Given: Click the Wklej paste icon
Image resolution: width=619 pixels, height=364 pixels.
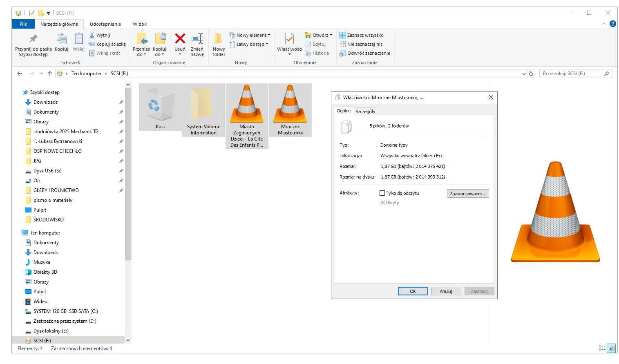Looking at the screenshot, I should click(78, 38).
